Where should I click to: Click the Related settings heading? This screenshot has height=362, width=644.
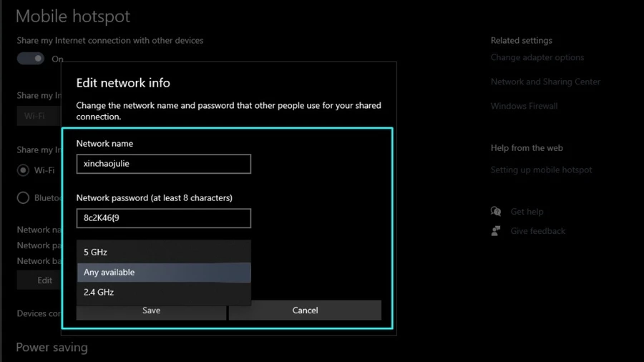pyautogui.click(x=521, y=41)
